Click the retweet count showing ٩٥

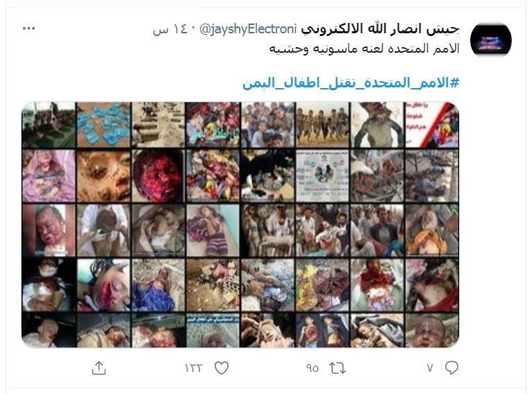point(312,368)
